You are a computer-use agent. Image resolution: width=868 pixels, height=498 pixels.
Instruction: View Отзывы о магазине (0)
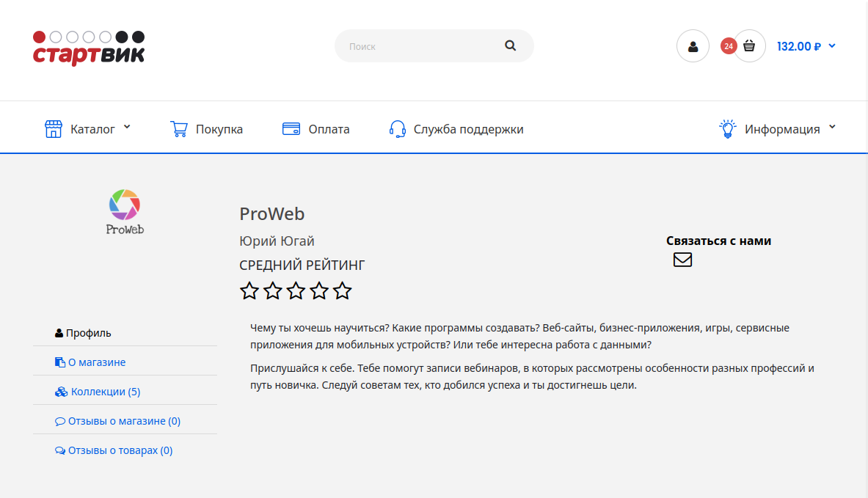tap(123, 421)
